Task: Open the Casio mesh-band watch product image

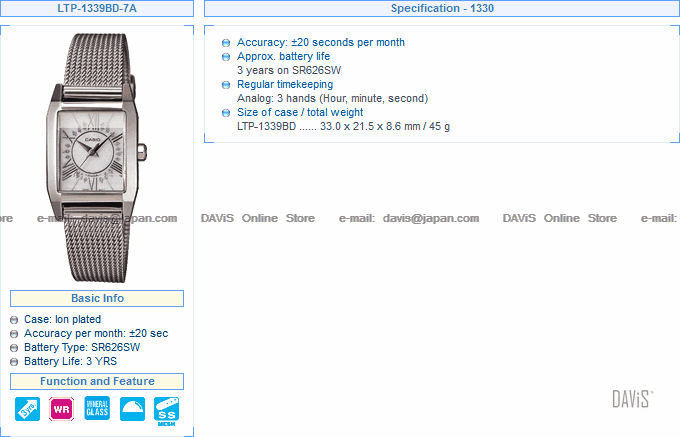Action: (96, 158)
